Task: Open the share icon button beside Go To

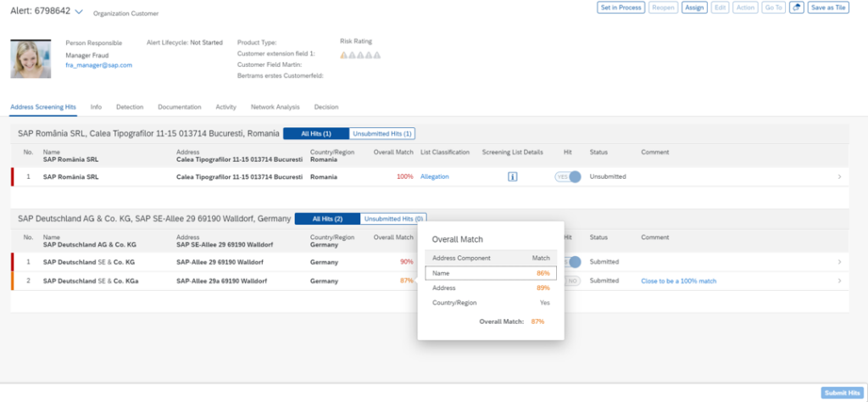Action: tap(797, 8)
